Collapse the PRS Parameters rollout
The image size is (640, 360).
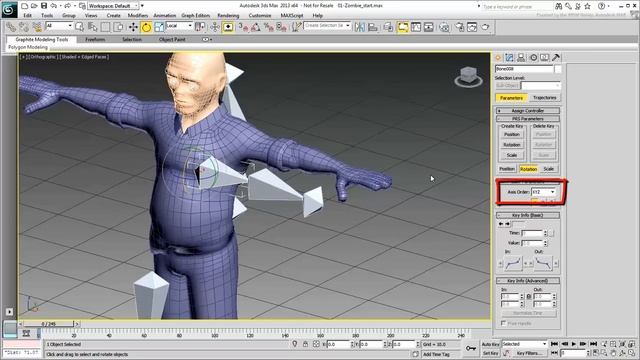(x=528, y=119)
